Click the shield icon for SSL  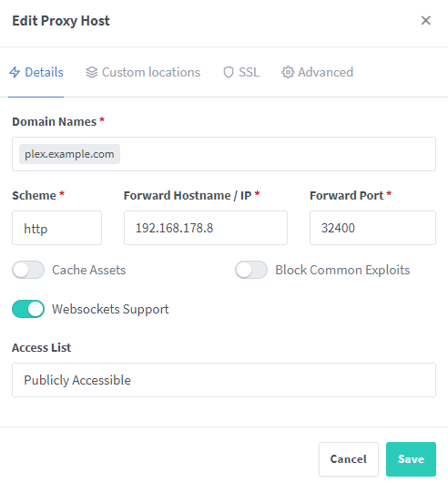[x=229, y=72]
